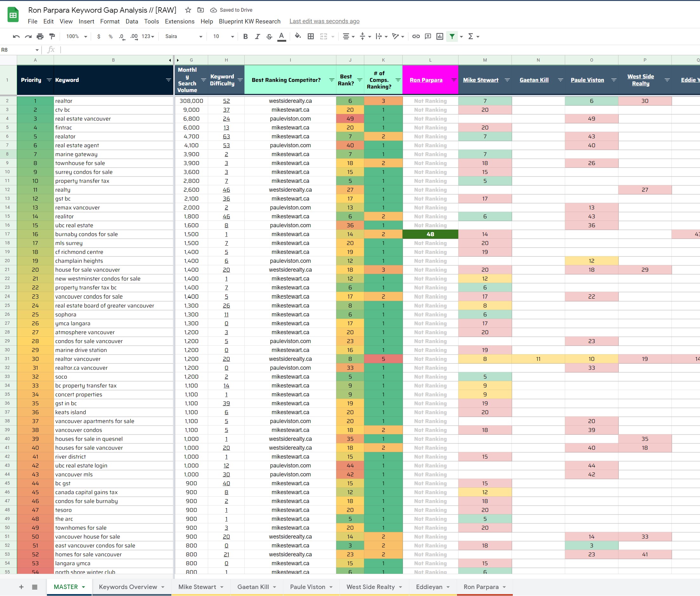Click the Ron Parpara header link
Image resolution: width=700 pixels, height=596 pixels.
(x=426, y=80)
